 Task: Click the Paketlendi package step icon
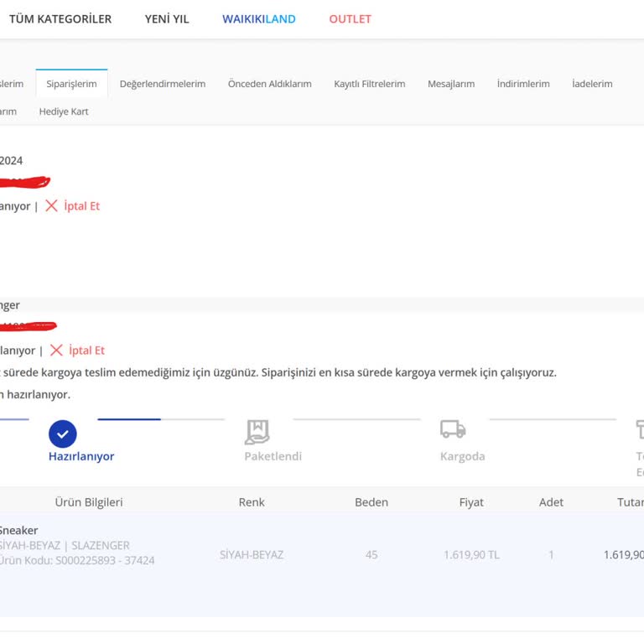[257, 431]
